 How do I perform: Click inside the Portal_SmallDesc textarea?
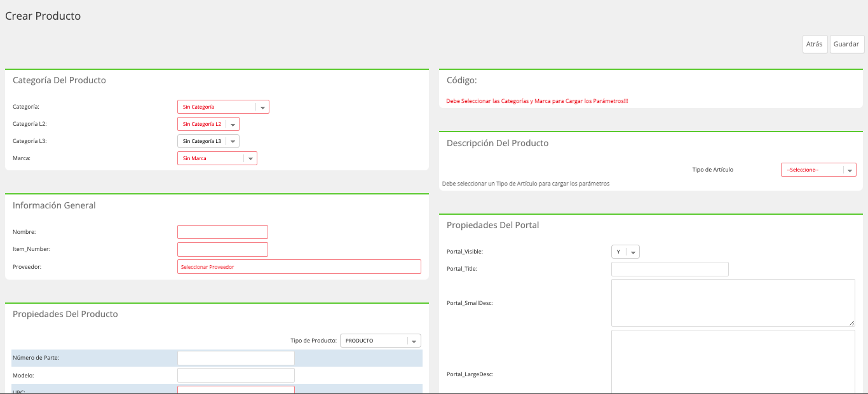(733, 302)
